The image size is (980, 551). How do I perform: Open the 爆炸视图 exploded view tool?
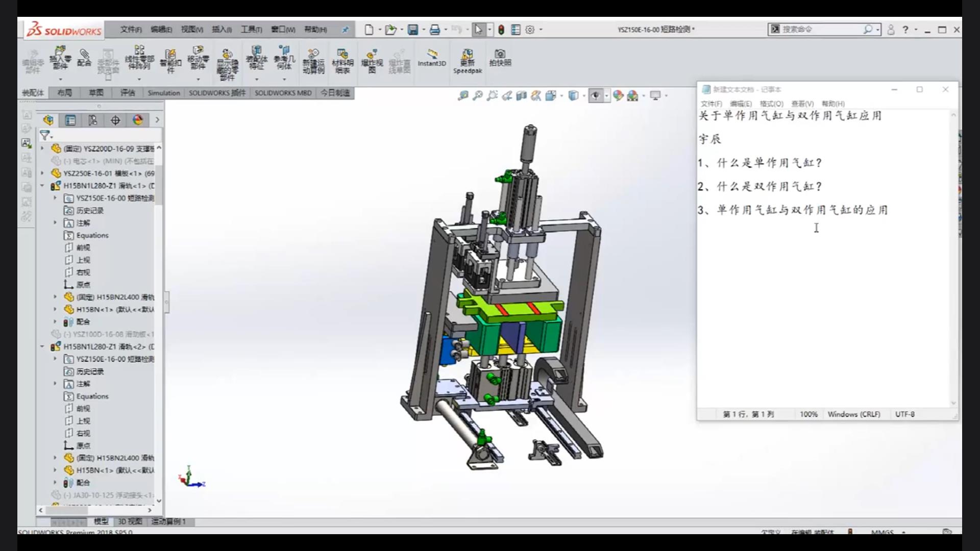(372, 61)
